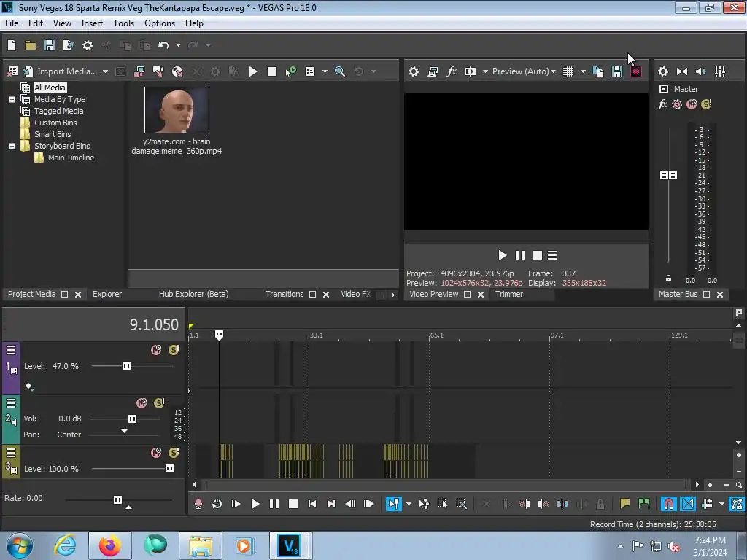Switch to the Explorer tab
747x560 pixels.
(x=107, y=295)
